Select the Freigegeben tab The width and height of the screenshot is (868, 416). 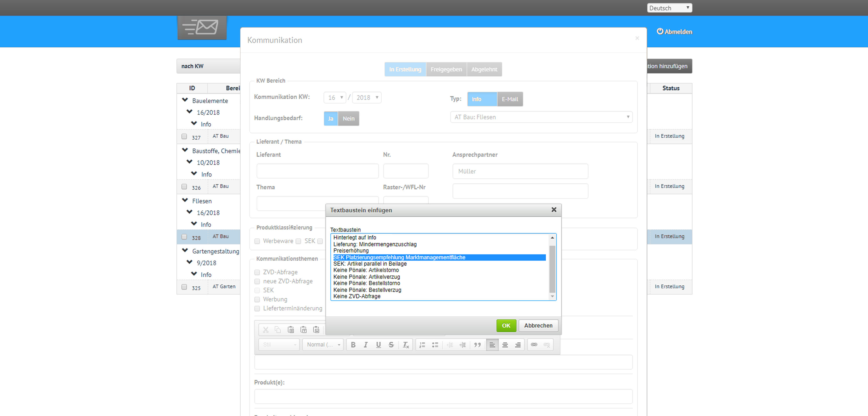tap(447, 70)
